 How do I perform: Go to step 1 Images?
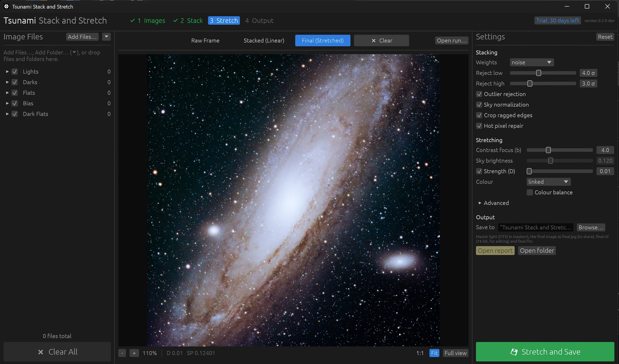(x=148, y=21)
